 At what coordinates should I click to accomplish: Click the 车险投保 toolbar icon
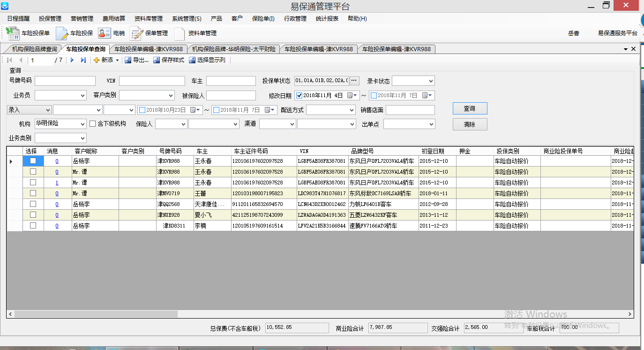coord(62,33)
